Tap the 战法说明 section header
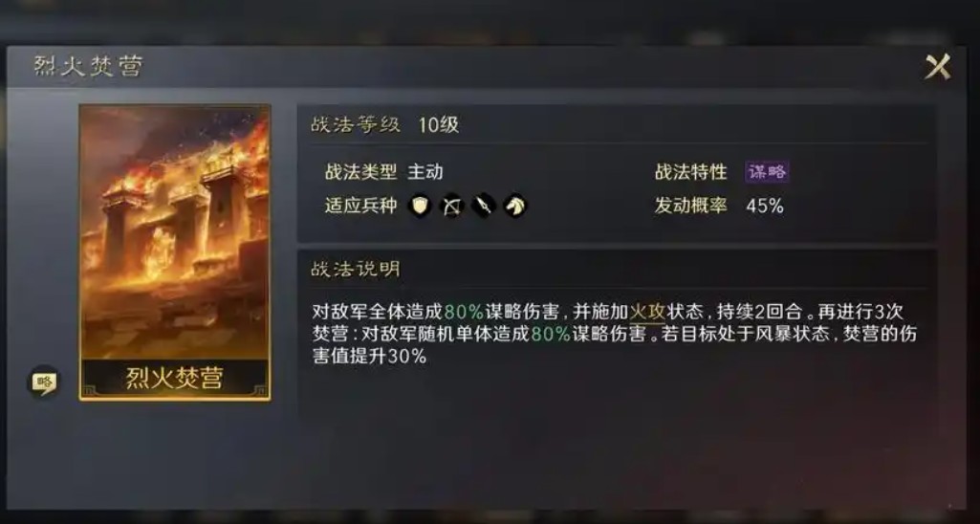Viewport: 980px width, 524px height. click(356, 270)
